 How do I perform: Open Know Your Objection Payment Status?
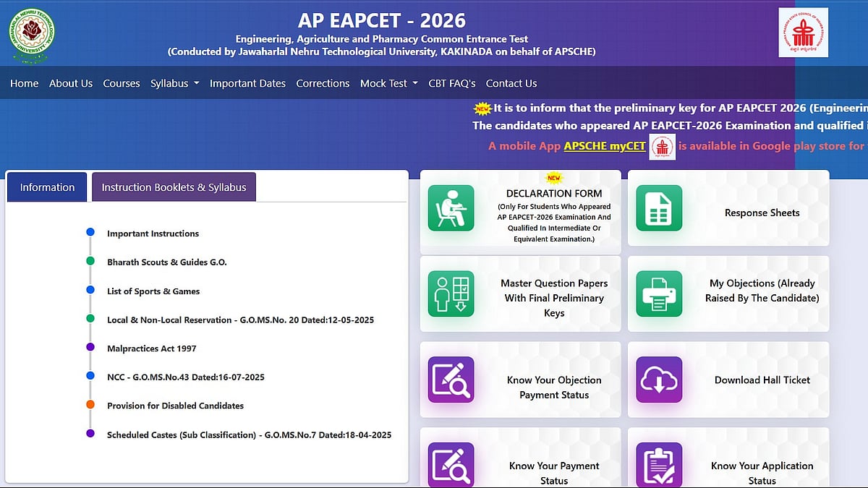520,380
